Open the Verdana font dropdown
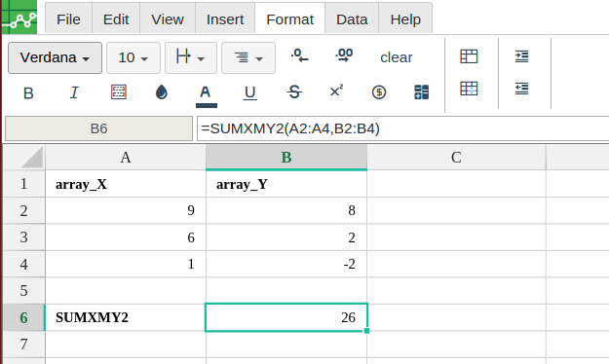Screen dimensions: 609x364 [x=55, y=57]
